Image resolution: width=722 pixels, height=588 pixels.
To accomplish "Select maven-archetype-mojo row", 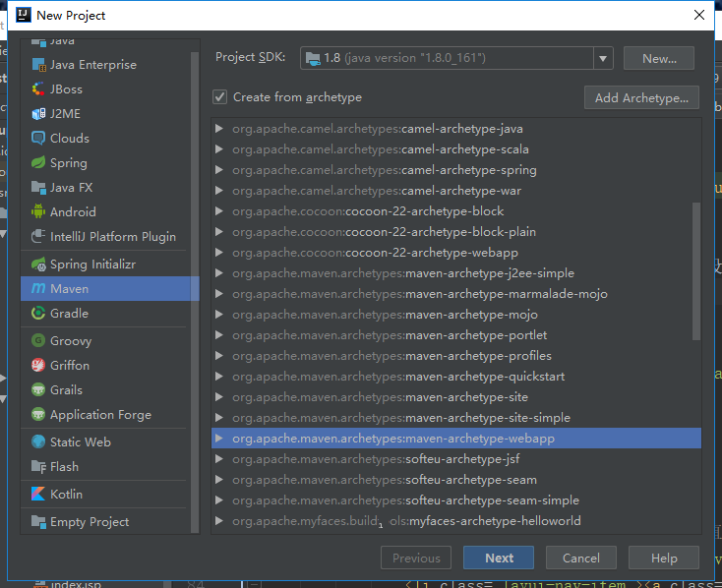I will (x=456, y=315).
